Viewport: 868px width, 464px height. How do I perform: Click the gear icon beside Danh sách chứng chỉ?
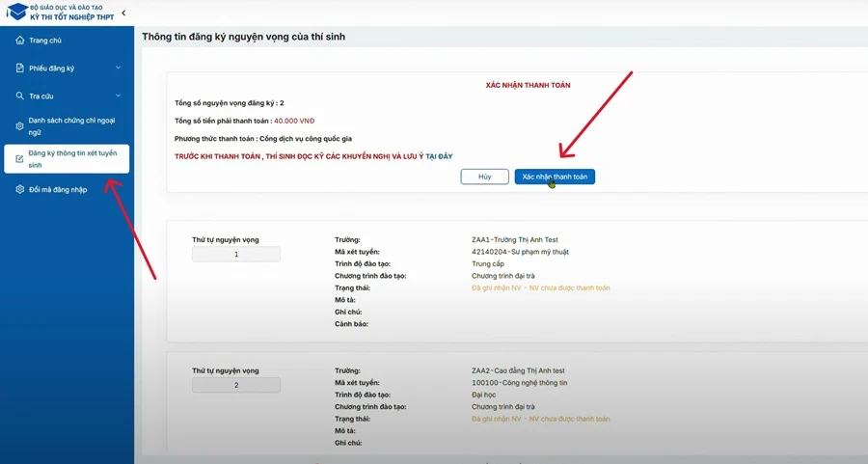19,126
